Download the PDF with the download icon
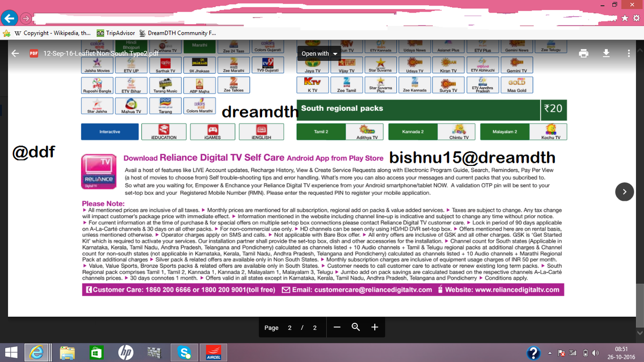 606,53
